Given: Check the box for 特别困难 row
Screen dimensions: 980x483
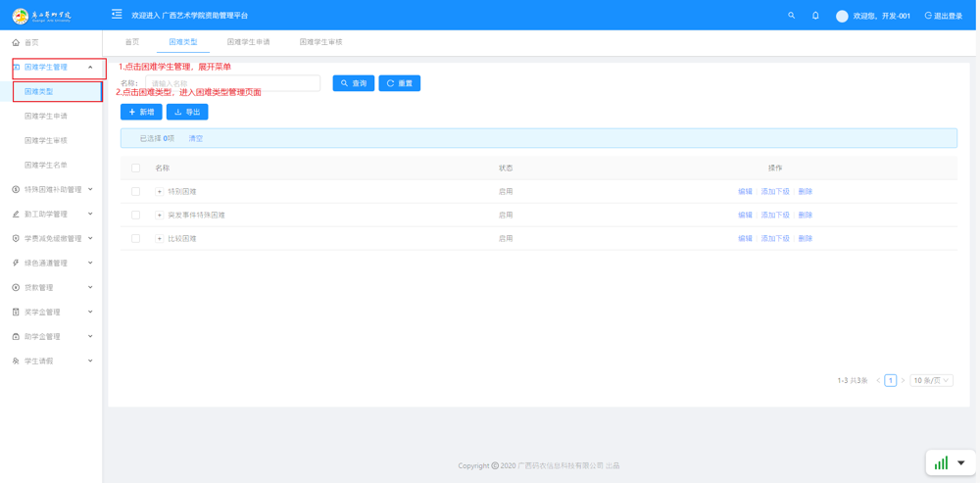Looking at the screenshot, I should point(136,192).
